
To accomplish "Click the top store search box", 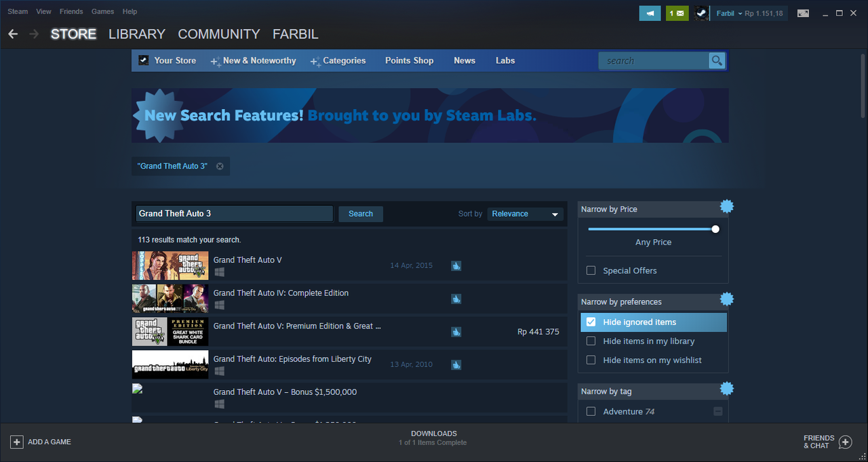I will [654, 61].
